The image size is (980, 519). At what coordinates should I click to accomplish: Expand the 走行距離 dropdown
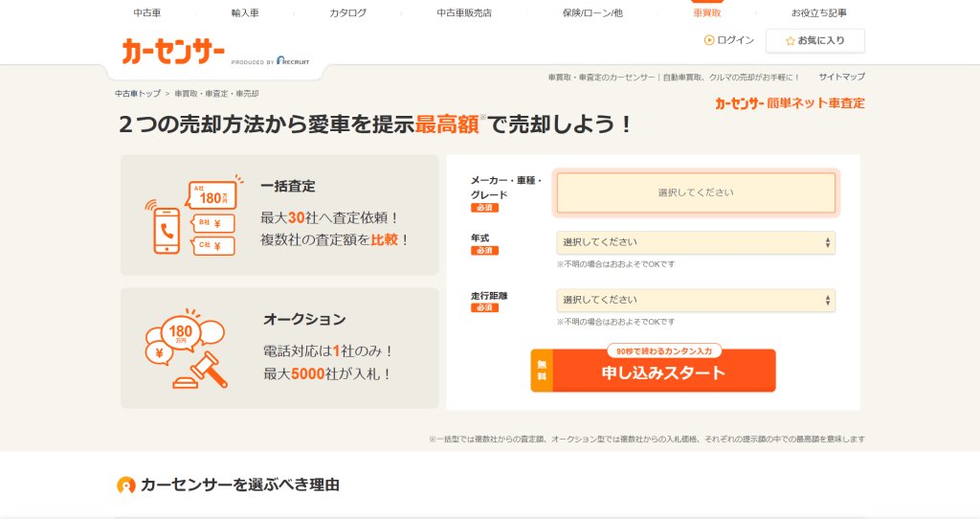tap(696, 300)
